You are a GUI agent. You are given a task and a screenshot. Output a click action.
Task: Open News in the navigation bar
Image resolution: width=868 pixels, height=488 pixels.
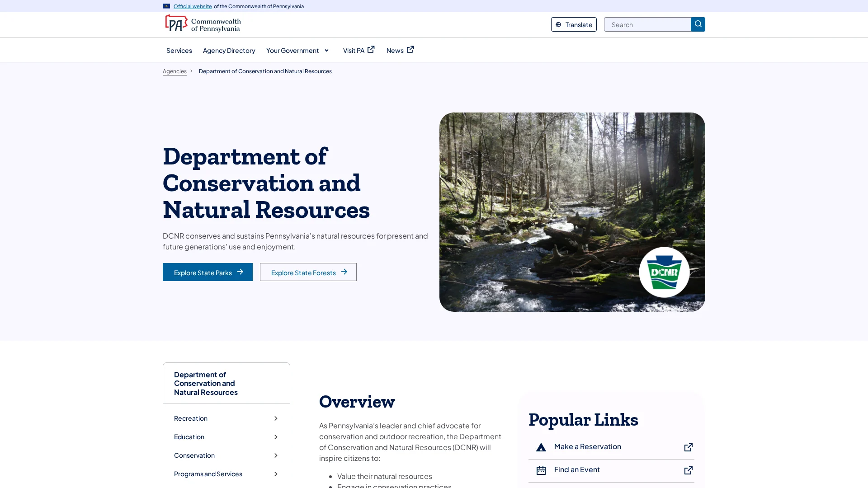click(x=395, y=50)
